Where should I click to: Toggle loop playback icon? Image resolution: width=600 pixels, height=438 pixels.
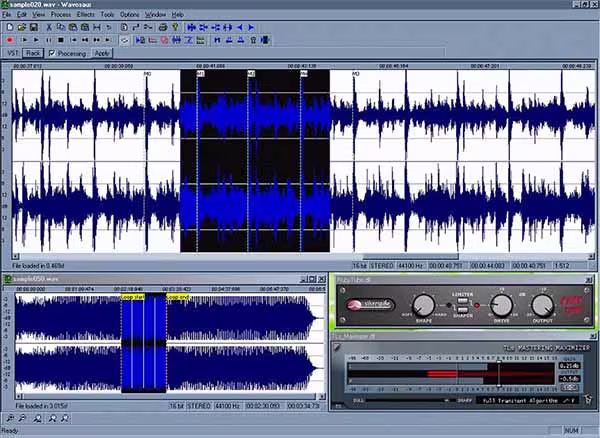124,40
